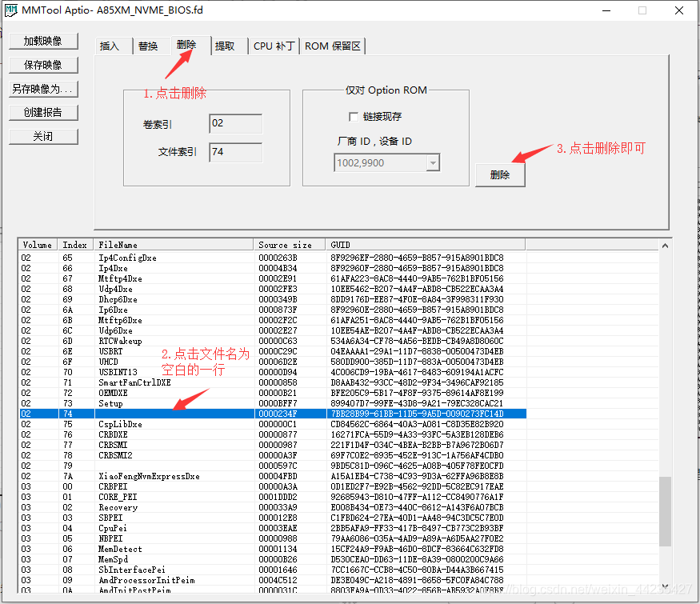Select the Mtftp4Dxe row
This screenshot has height=604, width=700.
pos(273,278)
